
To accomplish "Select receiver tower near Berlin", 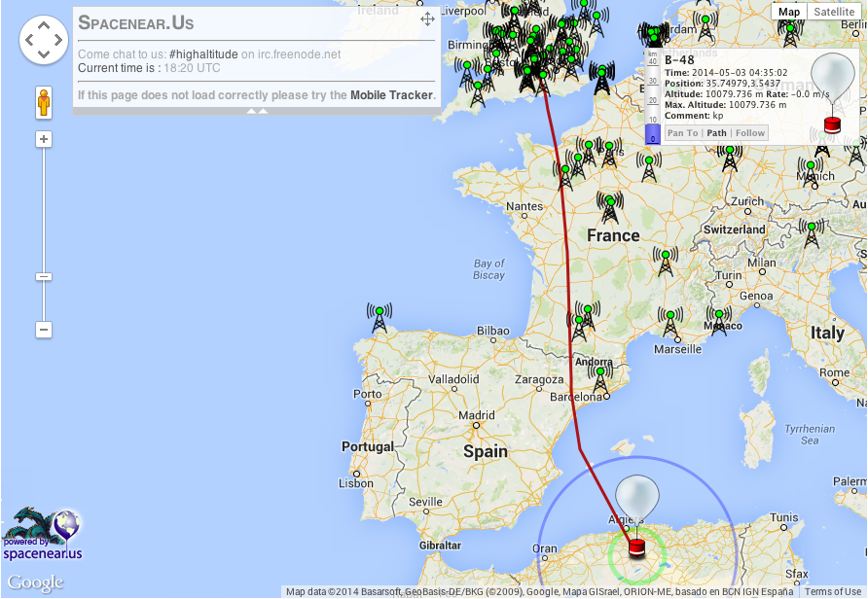I will pyautogui.click(x=790, y=33).
